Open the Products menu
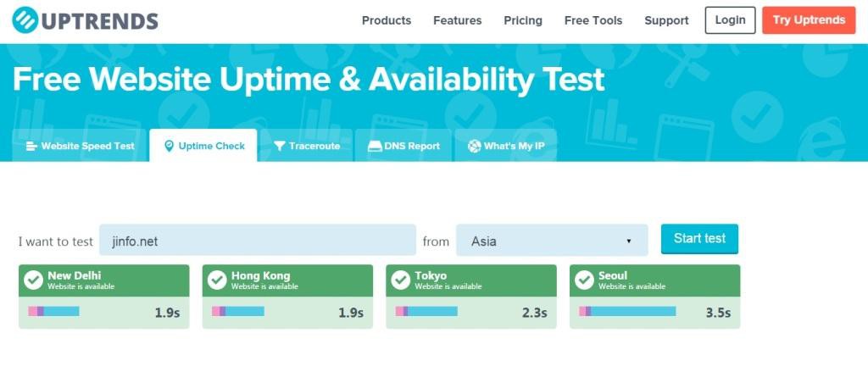868x383 pixels. click(x=387, y=20)
